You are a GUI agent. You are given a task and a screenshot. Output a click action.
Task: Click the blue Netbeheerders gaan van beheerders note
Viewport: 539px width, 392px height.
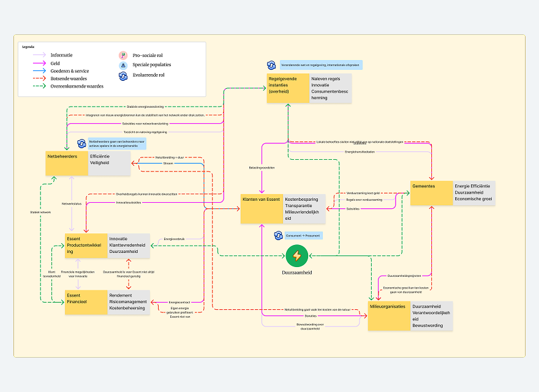point(117,143)
